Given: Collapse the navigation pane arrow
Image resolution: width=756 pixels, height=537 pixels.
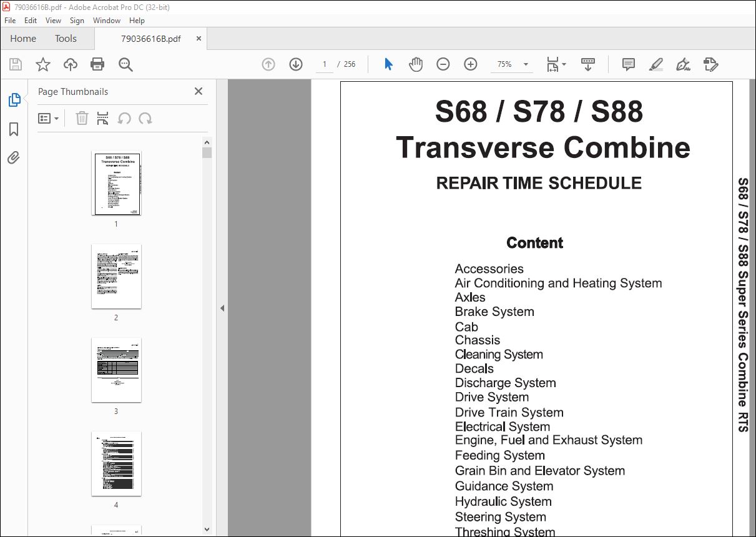Looking at the screenshot, I should pyautogui.click(x=222, y=308).
